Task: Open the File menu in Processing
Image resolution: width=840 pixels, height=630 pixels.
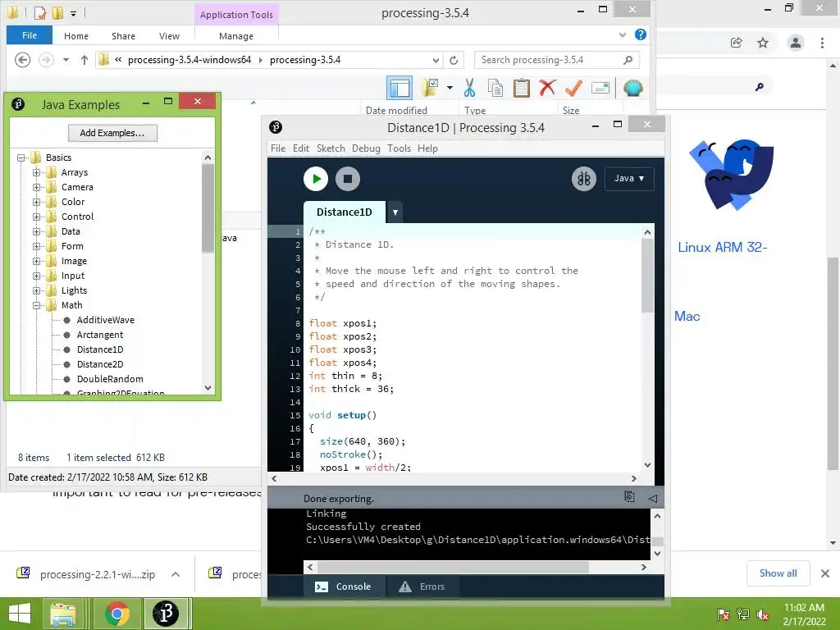Action: 278,148
